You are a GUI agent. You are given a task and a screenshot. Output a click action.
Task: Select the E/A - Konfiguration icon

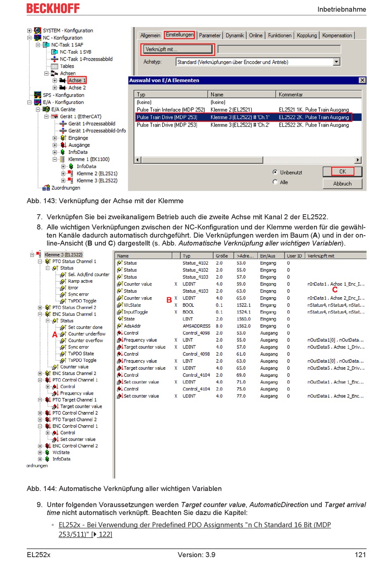[x=38, y=102]
